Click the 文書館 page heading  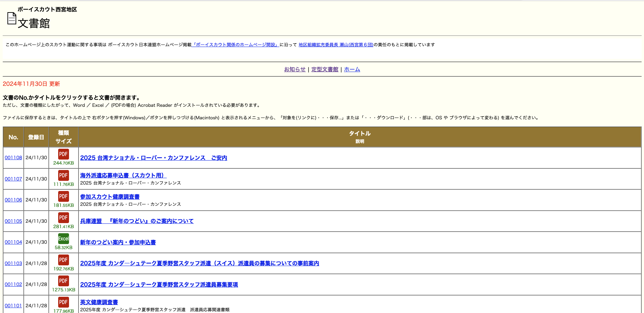[x=34, y=23]
